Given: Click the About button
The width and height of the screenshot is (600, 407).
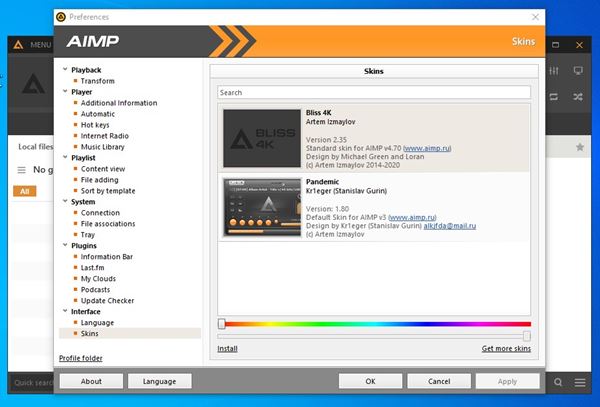Looking at the screenshot, I should click(x=91, y=381).
